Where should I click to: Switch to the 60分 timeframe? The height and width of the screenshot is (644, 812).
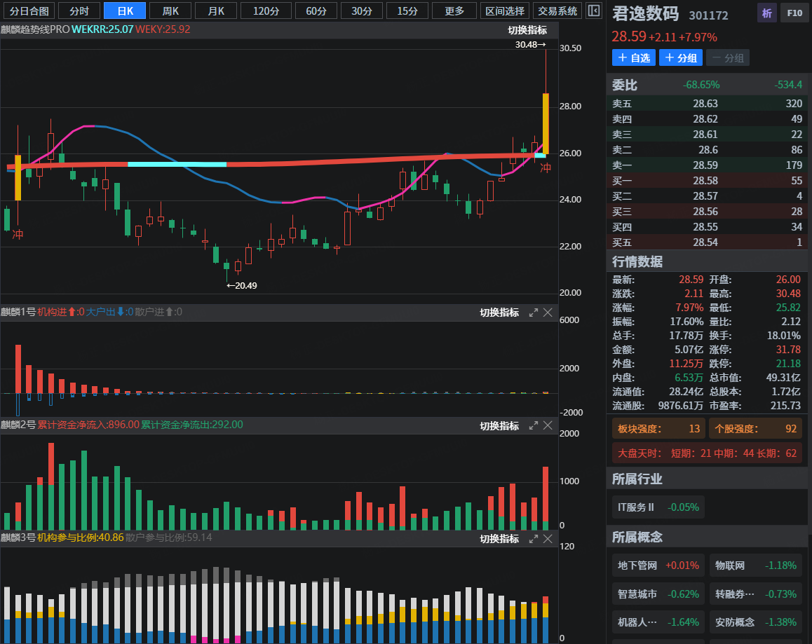coord(316,11)
